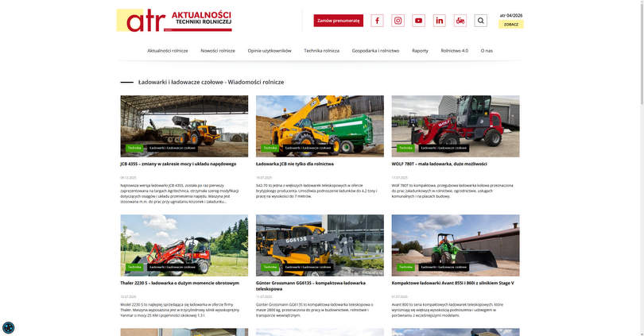Click Ładowarki tag on WOLF 780T card
This screenshot has height=336, width=644.
[x=444, y=148]
